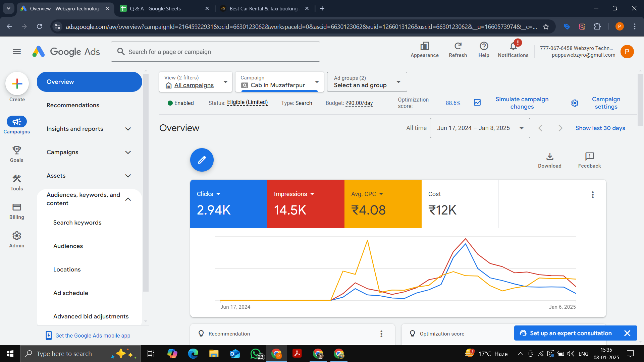Expand Insights and reports section
Viewport: 644px width, 362px height.
[89, 129]
